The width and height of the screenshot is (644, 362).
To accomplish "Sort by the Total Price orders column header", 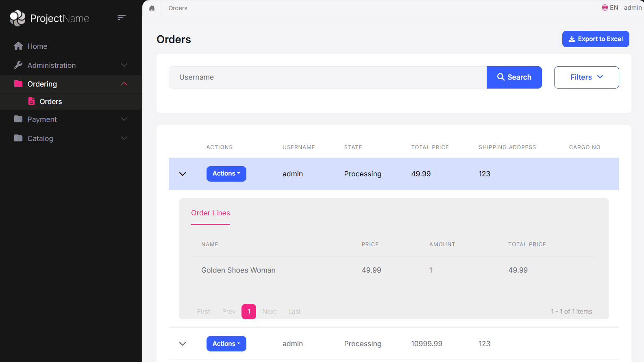I will pyautogui.click(x=430, y=147).
